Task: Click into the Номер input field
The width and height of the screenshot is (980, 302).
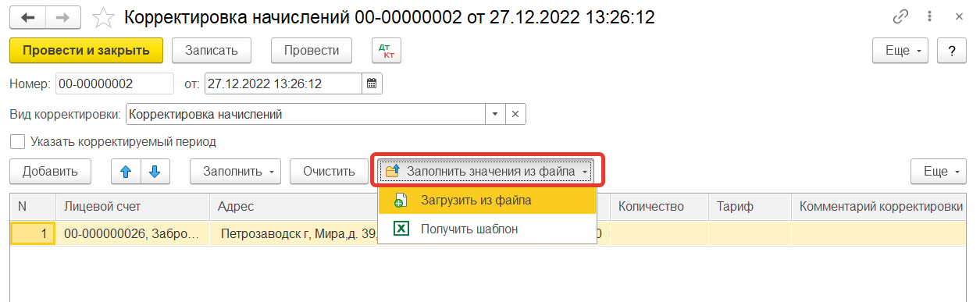Action: (x=115, y=83)
